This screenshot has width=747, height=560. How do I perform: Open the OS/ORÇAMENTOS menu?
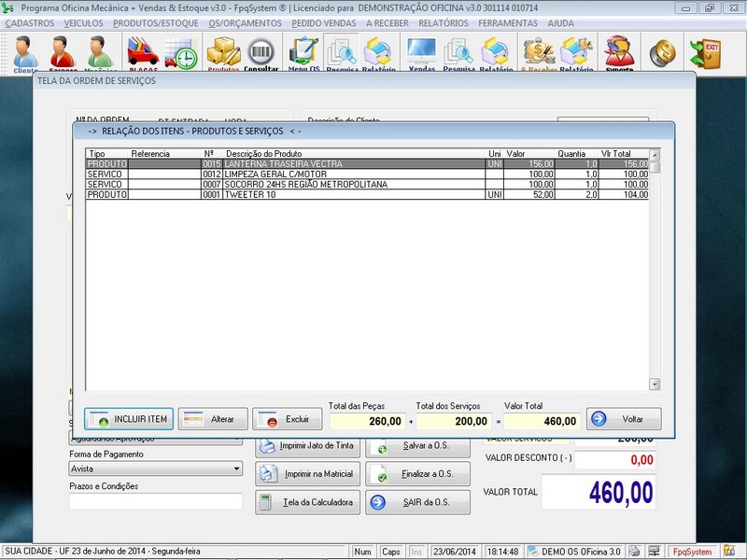(245, 23)
